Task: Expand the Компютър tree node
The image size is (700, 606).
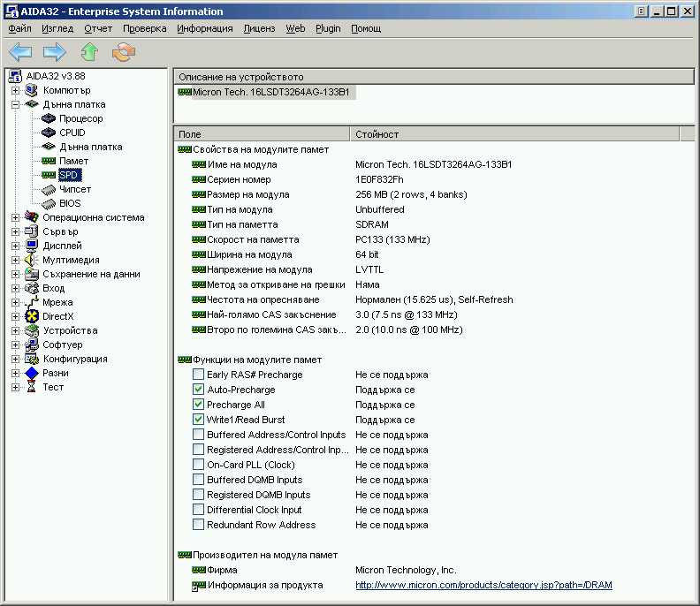Action: tap(15, 91)
